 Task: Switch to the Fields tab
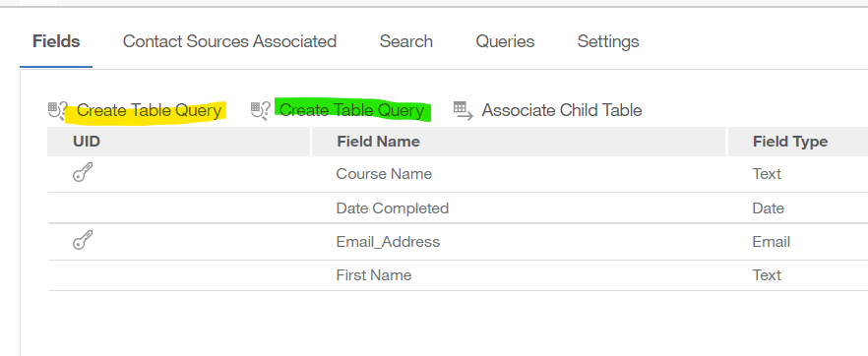click(56, 41)
